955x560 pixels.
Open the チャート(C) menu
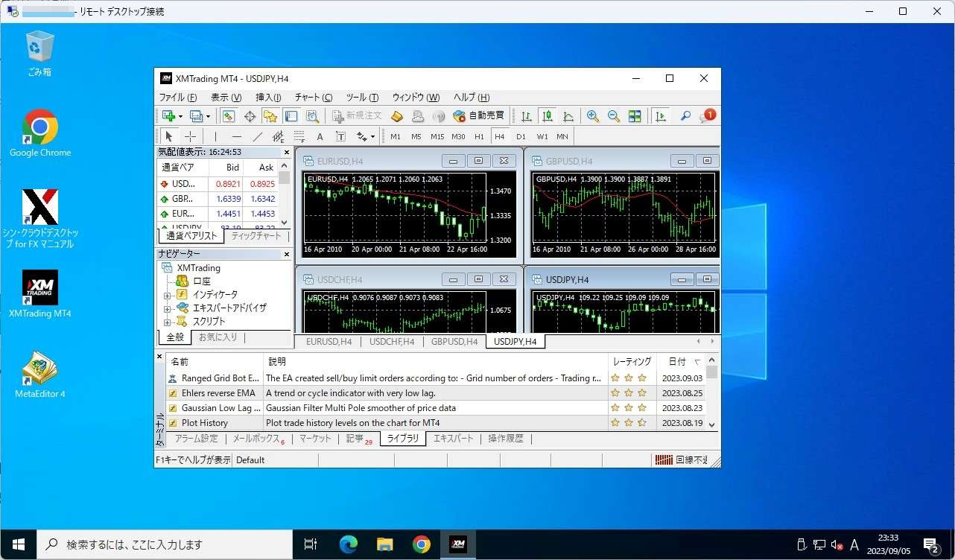pos(313,98)
